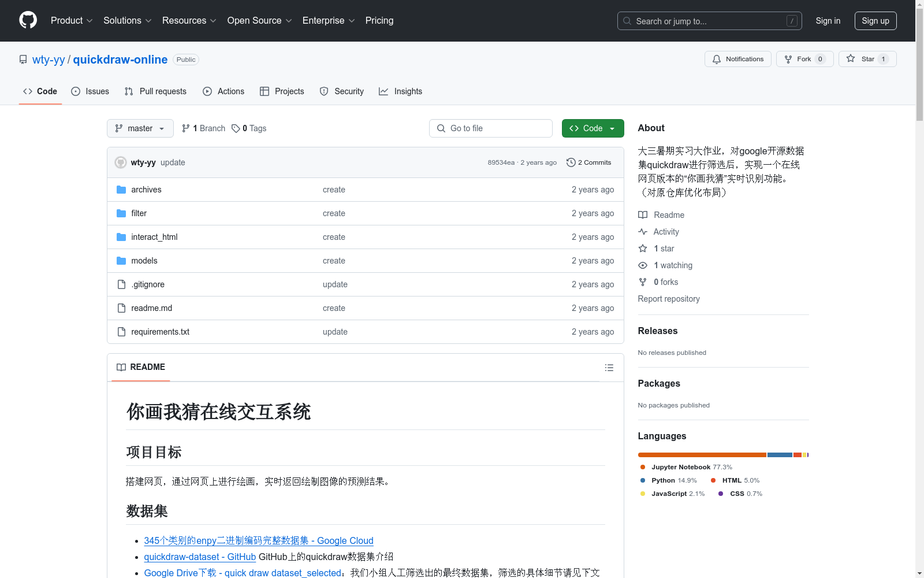This screenshot has width=924, height=578.
Task: Click the branch icon next to 1 Branch
Action: pos(186,128)
